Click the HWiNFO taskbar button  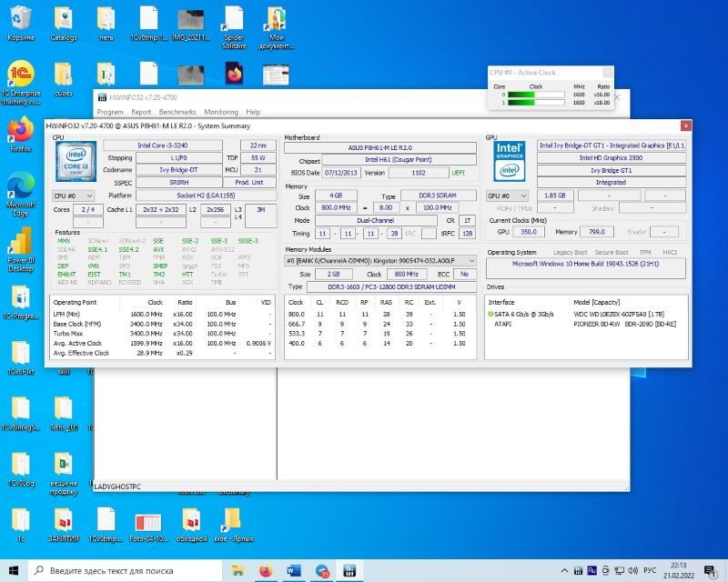coord(349,570)
